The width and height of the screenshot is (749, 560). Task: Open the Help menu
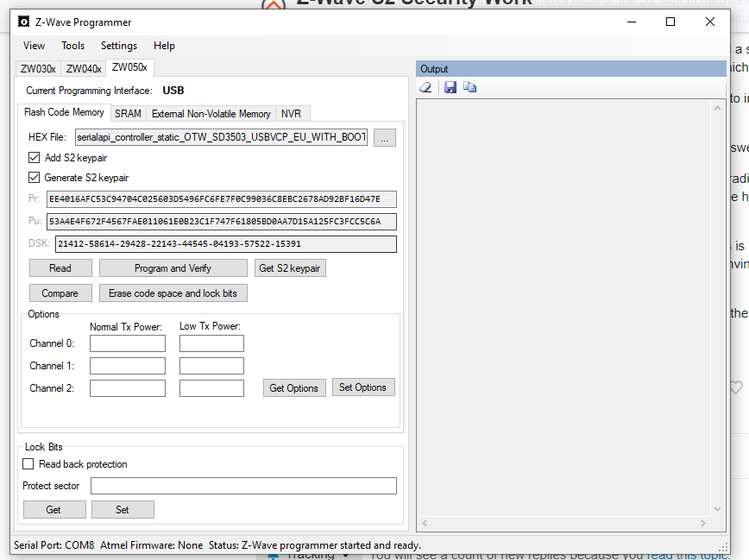pyautogui.click(x=164, y=46)
